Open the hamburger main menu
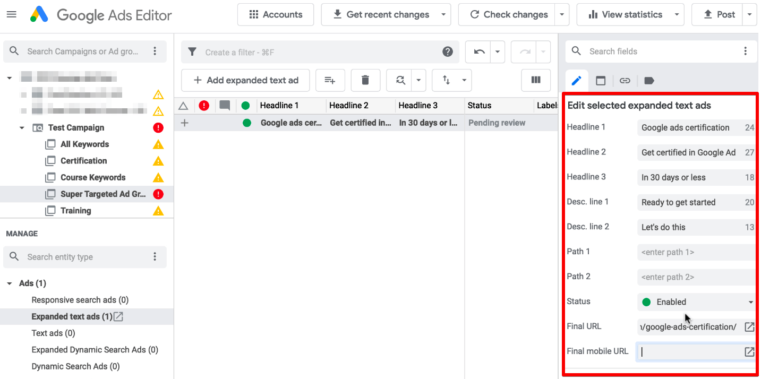The width and height of the screenshot is (761, 379). coord(12,15)
